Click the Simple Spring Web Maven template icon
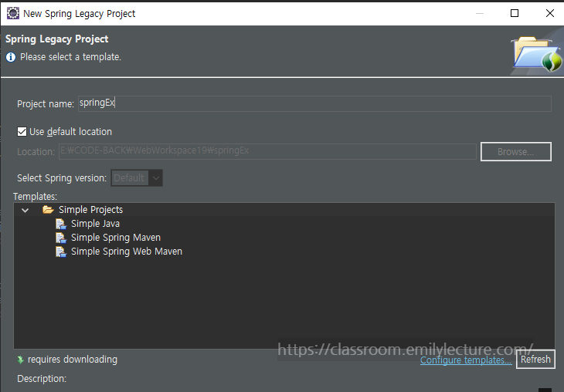Screen dimensions: 564x392 point(61,252)
